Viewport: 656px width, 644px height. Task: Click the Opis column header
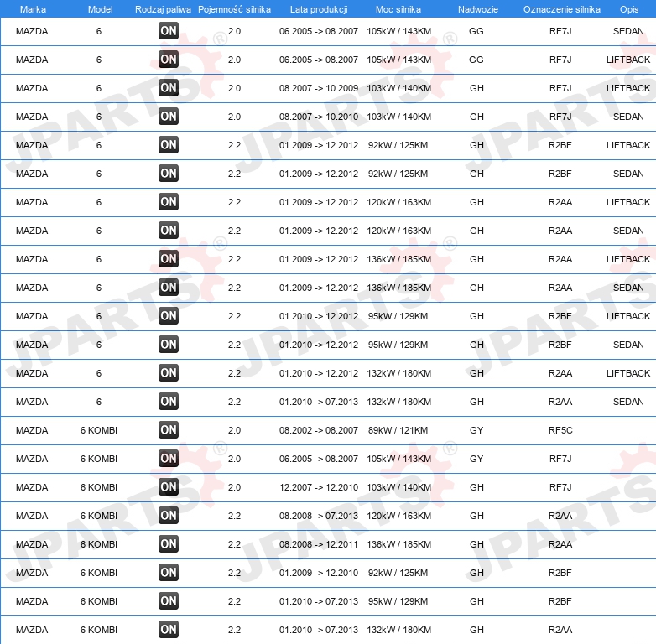tap(629, 9)
